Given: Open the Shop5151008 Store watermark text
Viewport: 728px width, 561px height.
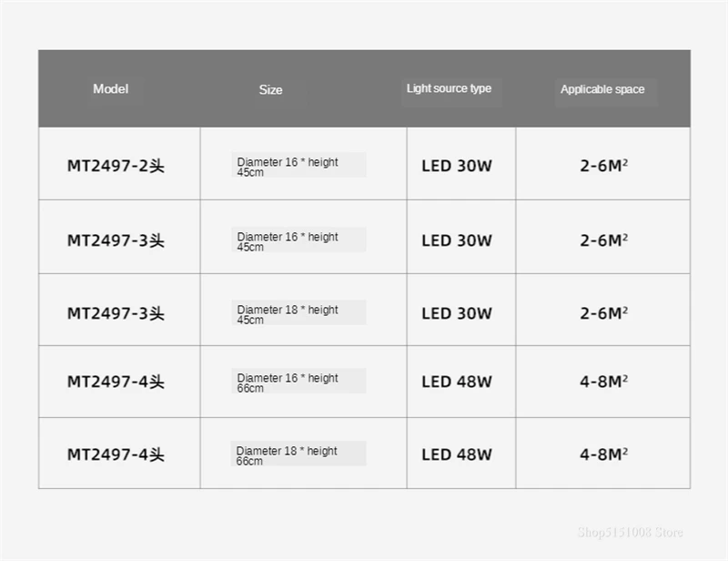Looking at the screenshot, I should coord(630,532).
